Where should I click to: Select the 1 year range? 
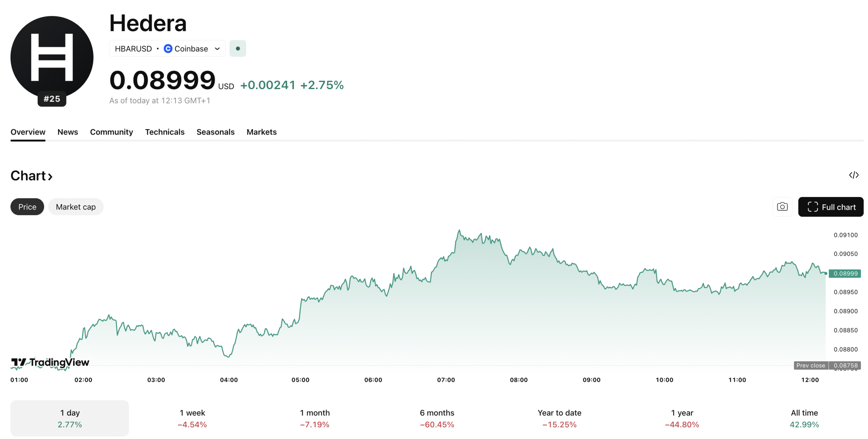pyautogui.click(x=682, y=418)
